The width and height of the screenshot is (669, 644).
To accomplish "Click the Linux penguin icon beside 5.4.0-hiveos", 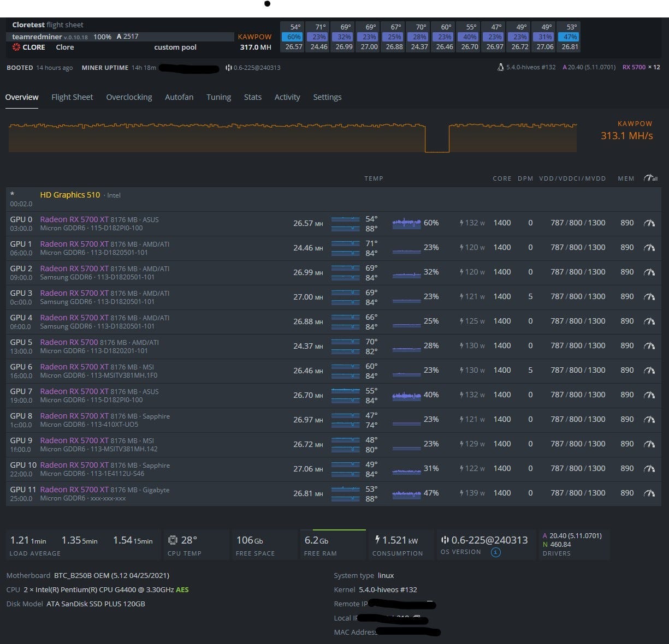I will (501, 67).
